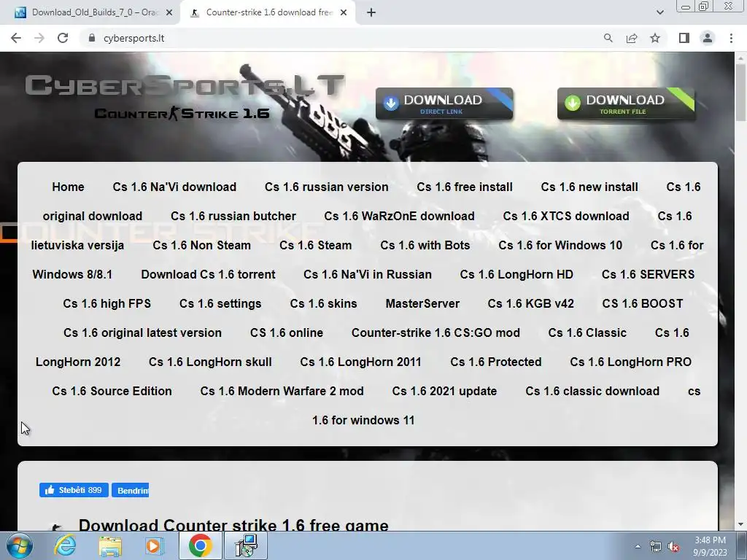Go back using the browser back arrow
This screenshot has width=747, height=560.
point(16,38)
